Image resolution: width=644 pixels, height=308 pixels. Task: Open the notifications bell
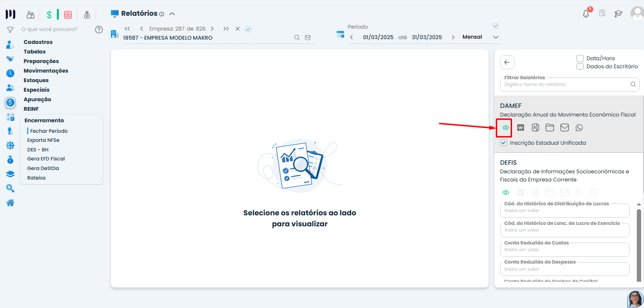click(586, 14)
